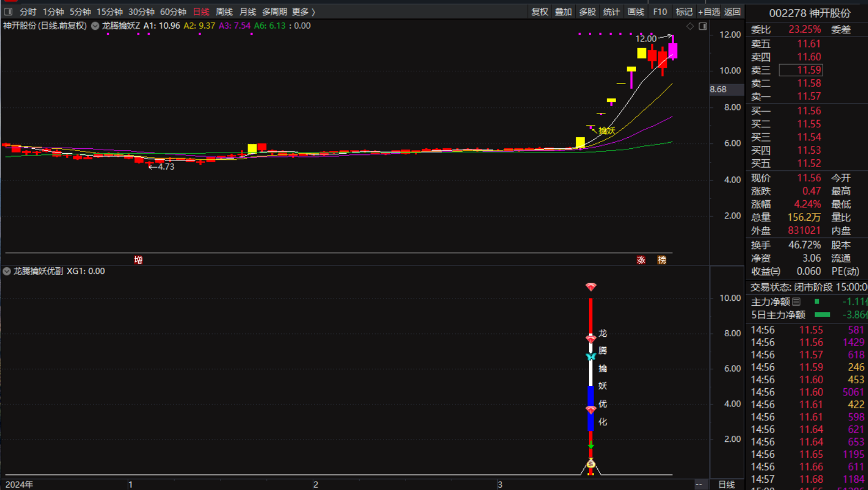Click the top red gem signal icon
Screen dimensions: 868x490
tap(591, 287)
